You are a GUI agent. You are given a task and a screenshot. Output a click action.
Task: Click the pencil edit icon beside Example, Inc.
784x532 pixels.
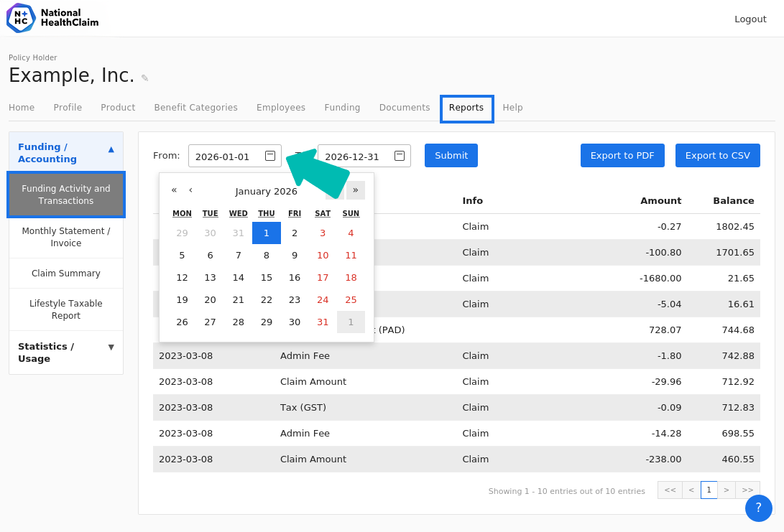point(144,78)
